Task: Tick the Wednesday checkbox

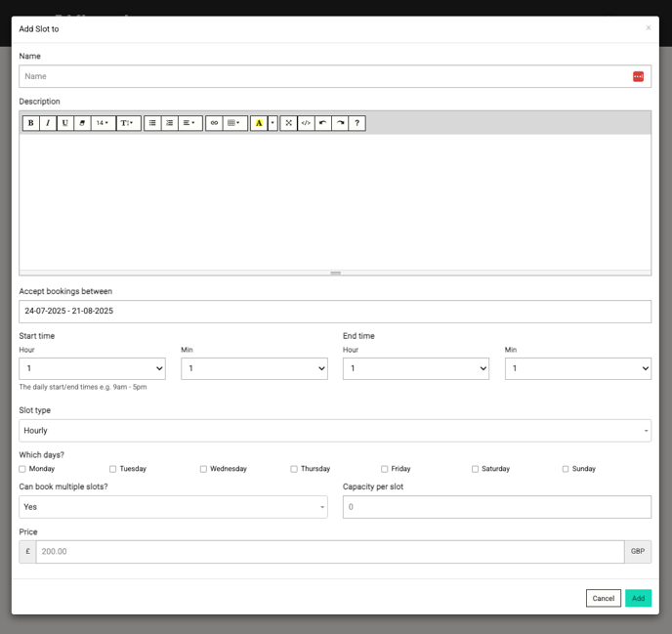Action: tap(203, 469)
